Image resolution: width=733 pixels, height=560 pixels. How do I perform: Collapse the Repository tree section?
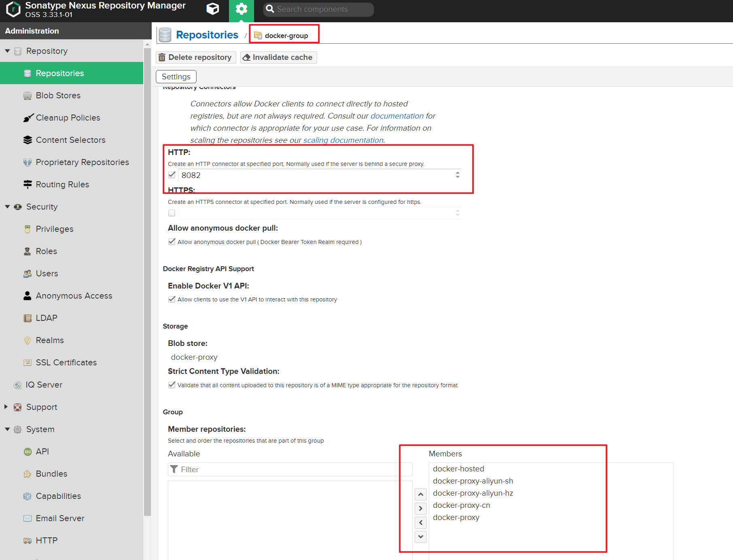click(x=7, y=51)
